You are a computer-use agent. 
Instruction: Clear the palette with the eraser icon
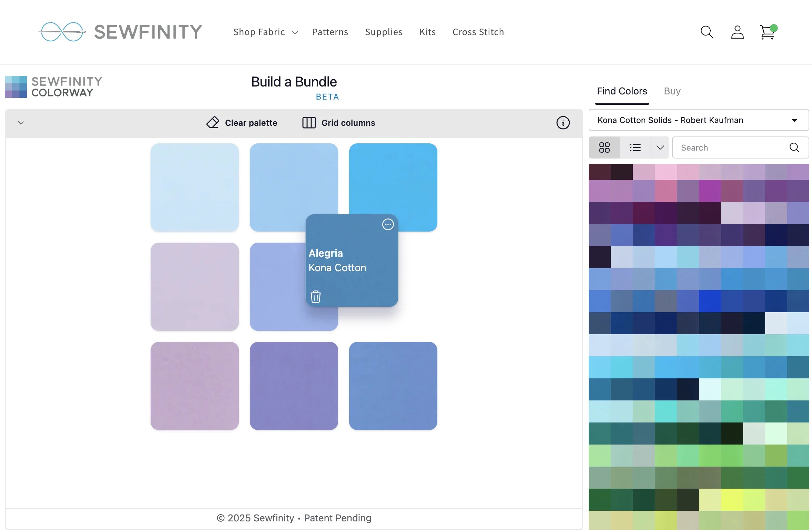tap(242, 123)
